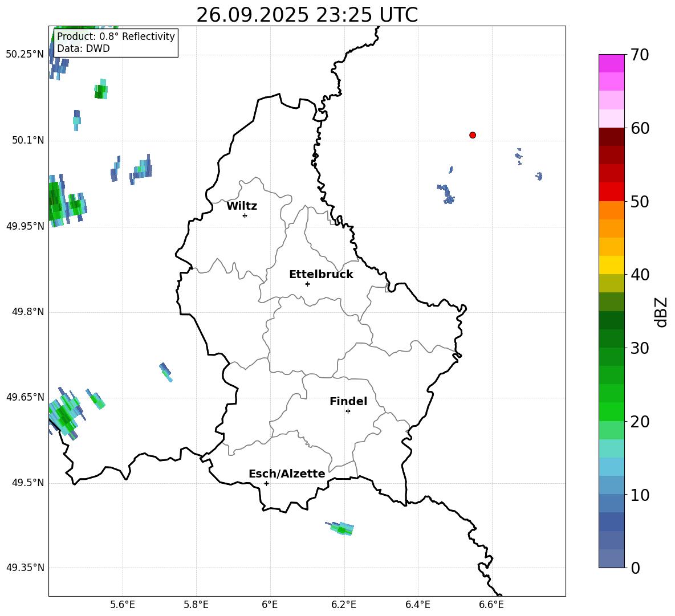Select the Findel label text
Image resolution: width=675 pixels, height=616 pixels.
[x=348, y=401]
